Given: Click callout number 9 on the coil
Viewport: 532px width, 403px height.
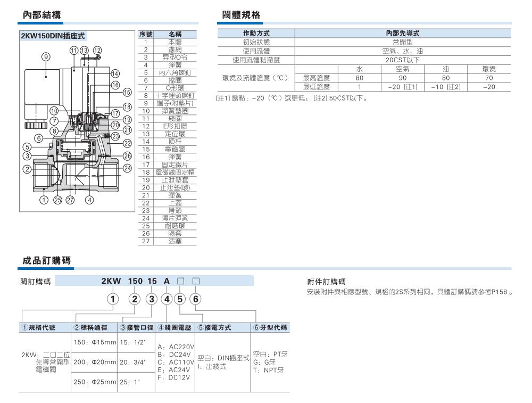Looking at the screenshot, I should tap(46, 56).
